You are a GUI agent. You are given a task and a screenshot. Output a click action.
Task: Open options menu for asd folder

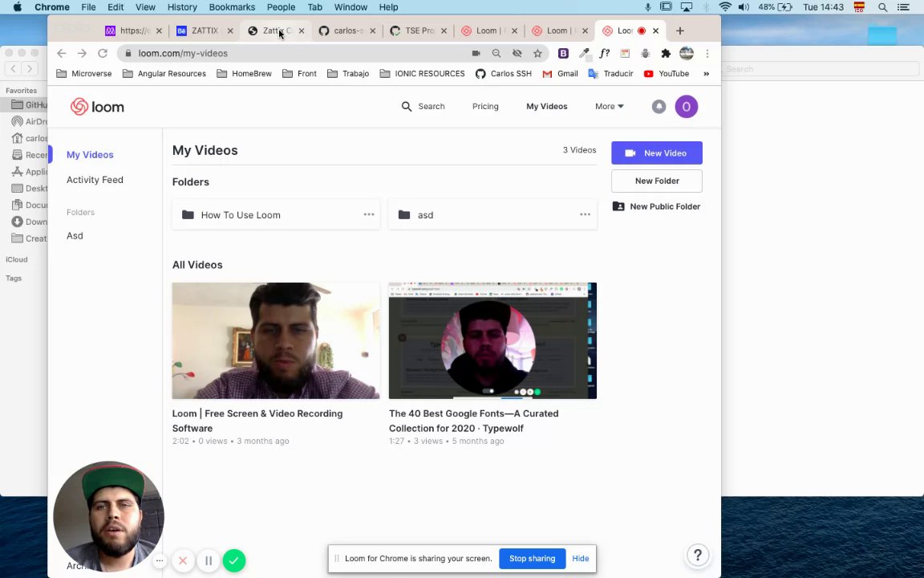point(586,214)
